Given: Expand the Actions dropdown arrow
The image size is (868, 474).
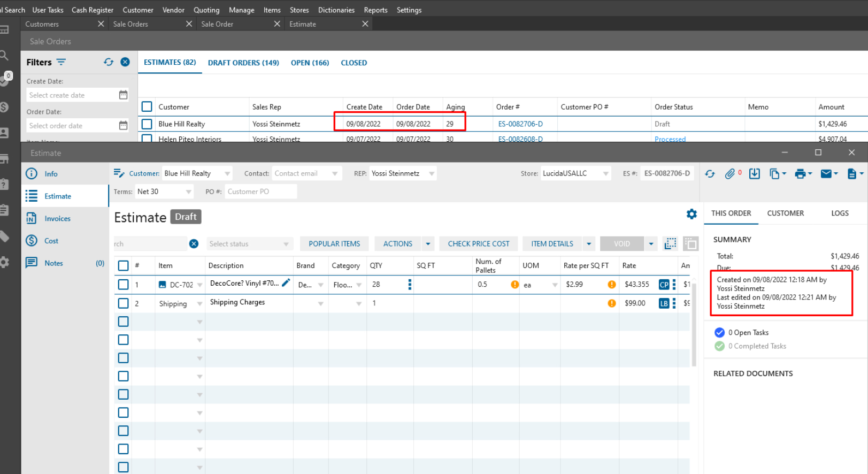Looking at the screenshot, I should pos(428,244).
